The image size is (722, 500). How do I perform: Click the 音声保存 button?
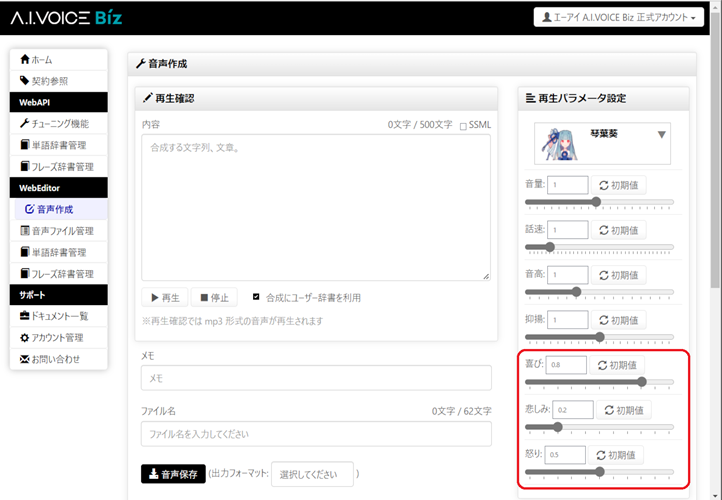tap(173, 474)
